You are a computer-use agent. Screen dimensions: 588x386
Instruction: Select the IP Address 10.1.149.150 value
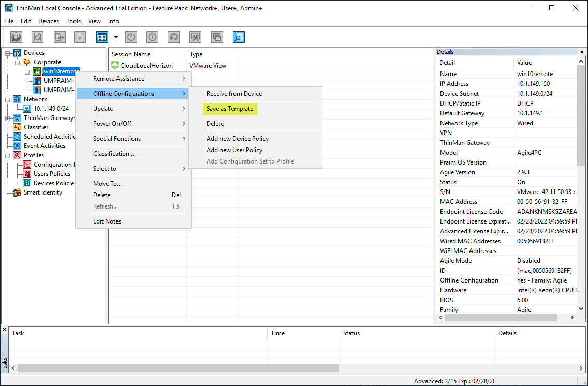tap(533, 84)
